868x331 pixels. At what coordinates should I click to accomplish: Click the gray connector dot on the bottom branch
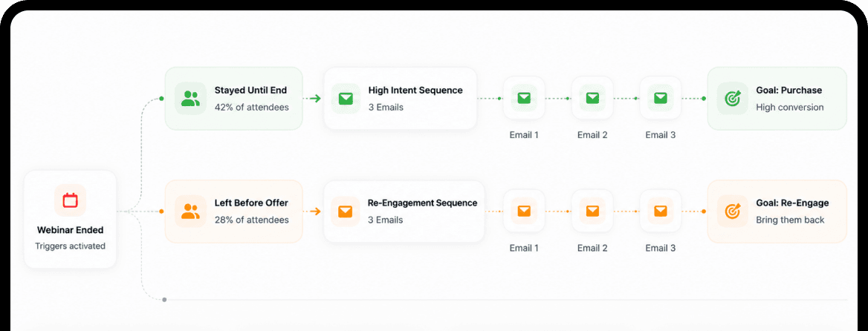click(164, 300)
